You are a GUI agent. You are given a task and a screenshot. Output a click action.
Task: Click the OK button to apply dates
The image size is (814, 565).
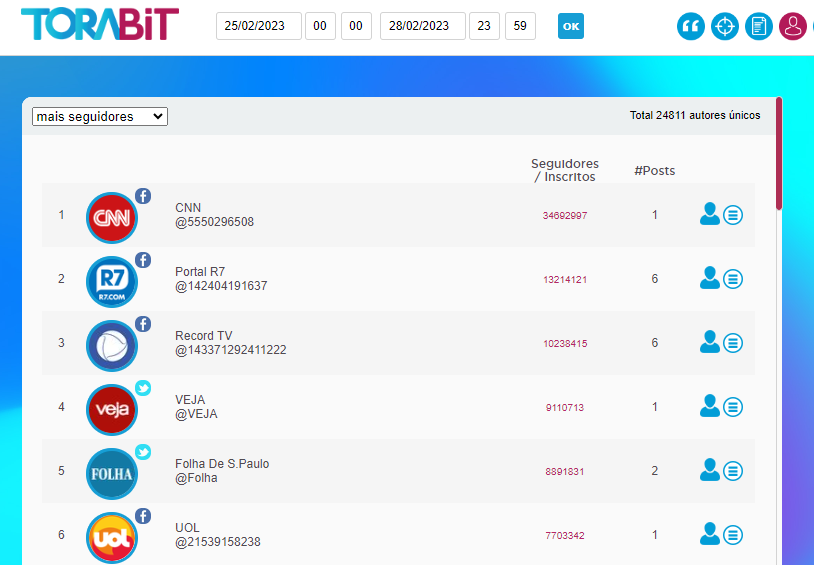click(571, 26)
